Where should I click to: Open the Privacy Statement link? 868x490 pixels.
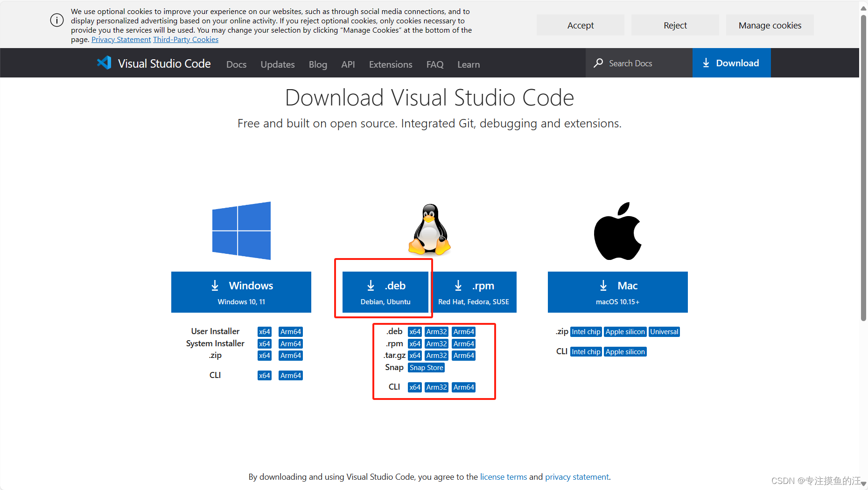click(121, 40)
